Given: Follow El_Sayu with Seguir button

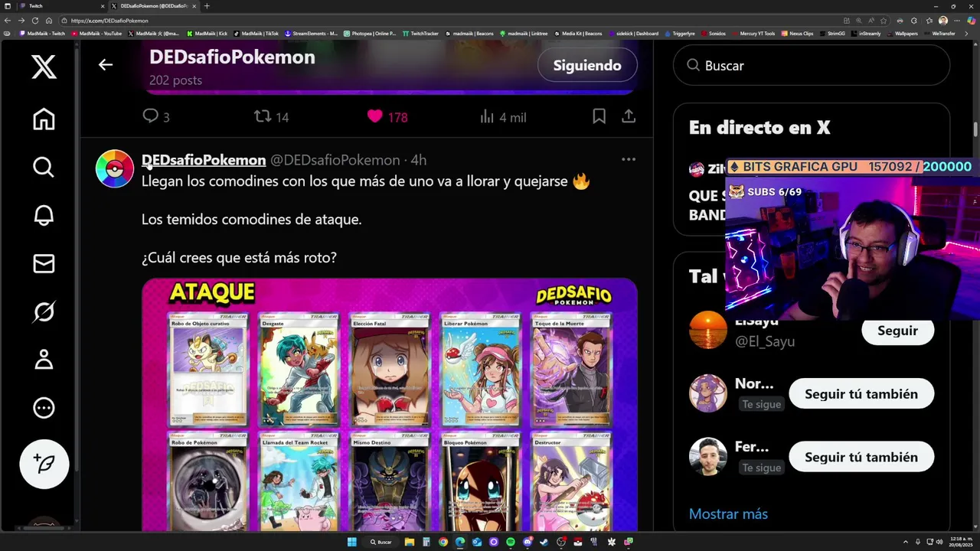Looking at the screenshot, I should tap(897, 331).
